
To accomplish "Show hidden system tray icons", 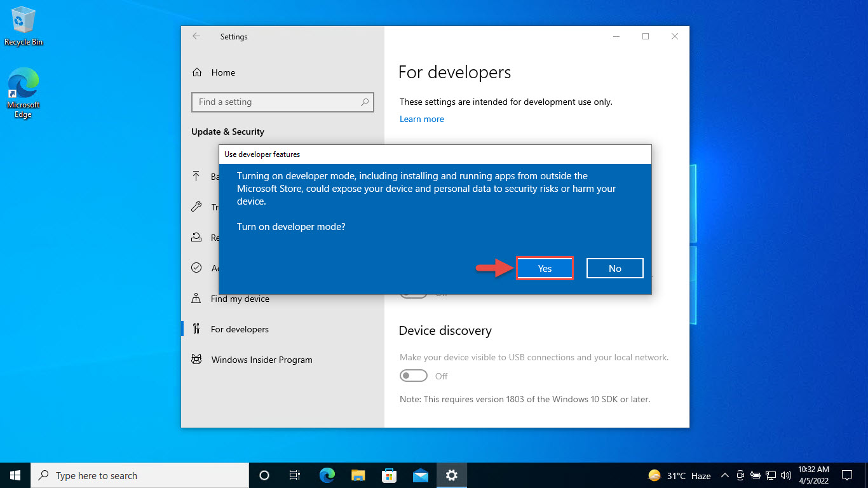I will point(724,475).
